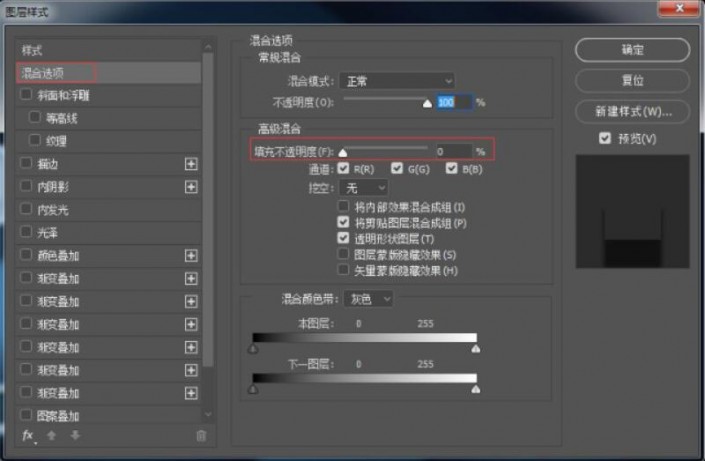Open the fx effects menu icon
Viewport: 705px width, 461px height.
click(x=28, y=435)
